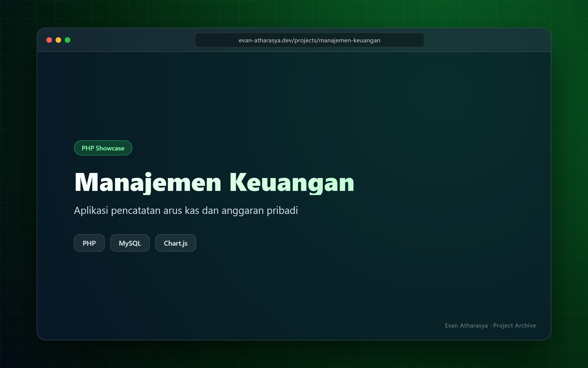
Task: Click the red close window dot
Action: 49,40
